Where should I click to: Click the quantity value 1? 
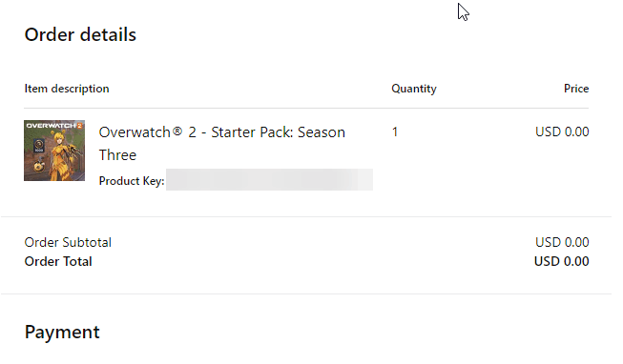395,131
